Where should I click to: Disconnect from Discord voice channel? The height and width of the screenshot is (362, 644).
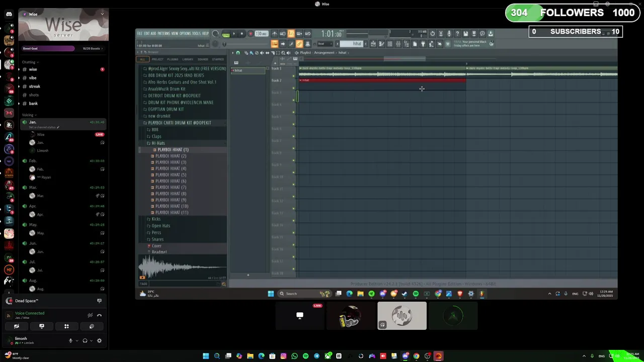(x=99, y=315)
